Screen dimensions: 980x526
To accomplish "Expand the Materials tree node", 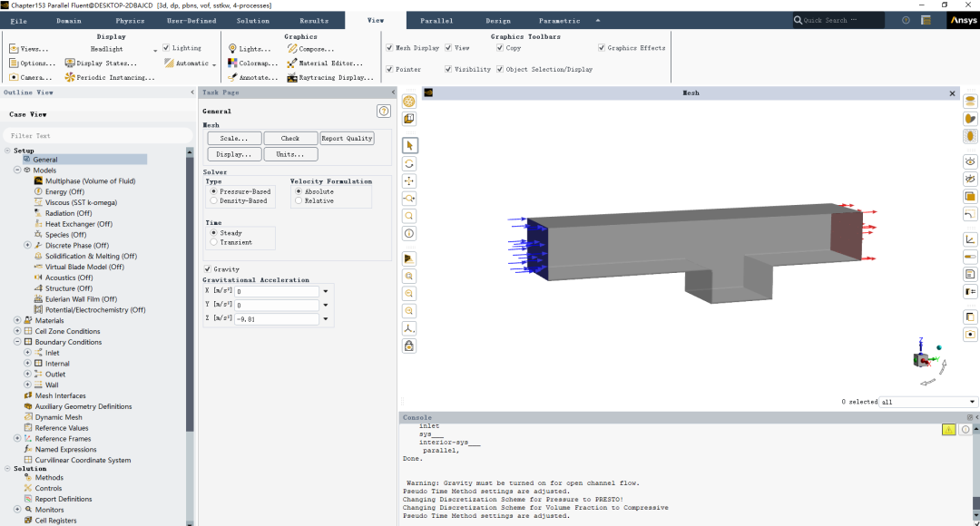I will coord(17,320).
